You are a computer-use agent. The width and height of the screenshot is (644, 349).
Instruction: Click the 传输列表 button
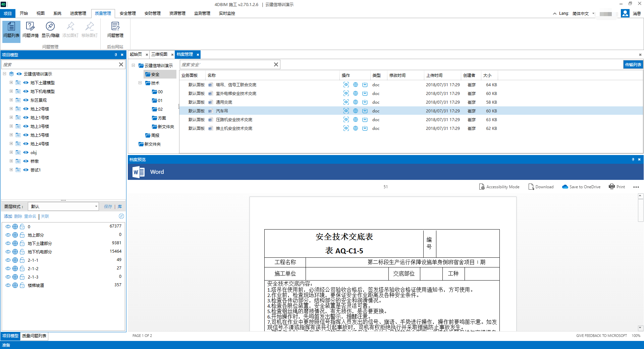pos(633,65)
